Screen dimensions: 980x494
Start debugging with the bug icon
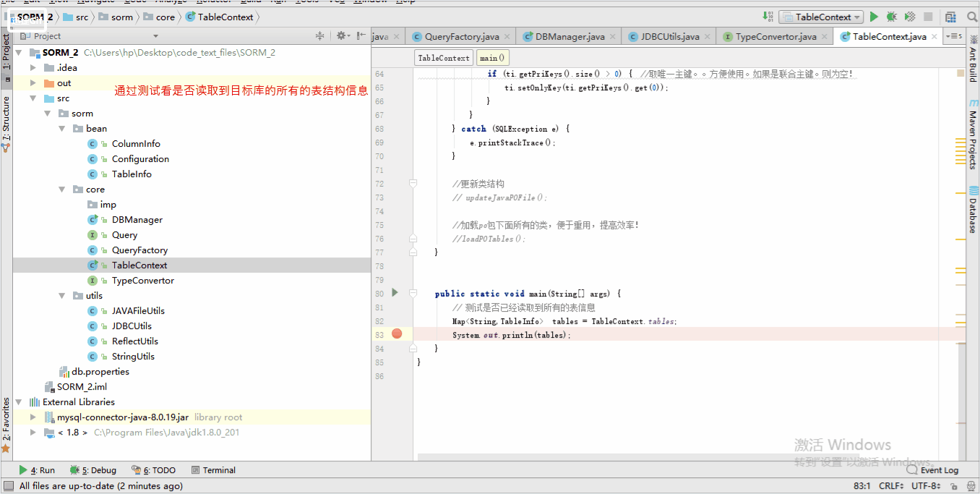892,17
